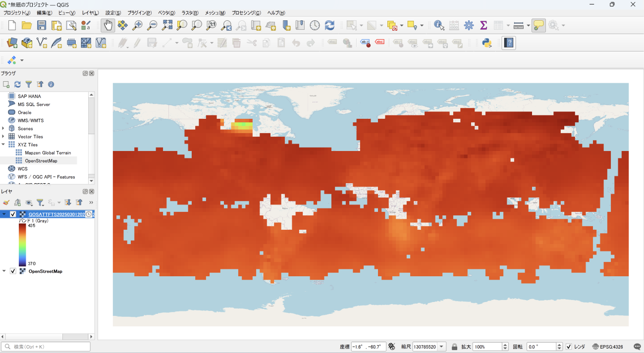This screenshot has width=644, height=353.
Task: Click the Zoom Full extent icon
Action: tap(167, 25)
